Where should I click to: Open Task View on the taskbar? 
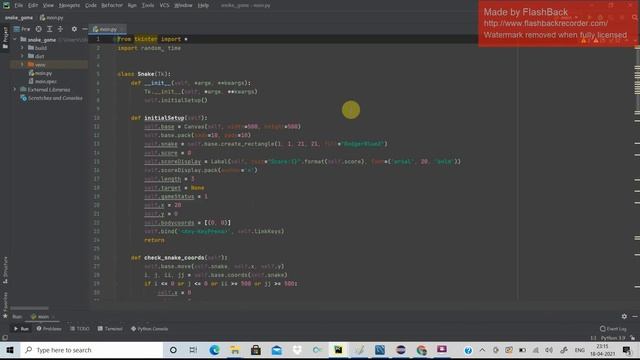point(193,350)
